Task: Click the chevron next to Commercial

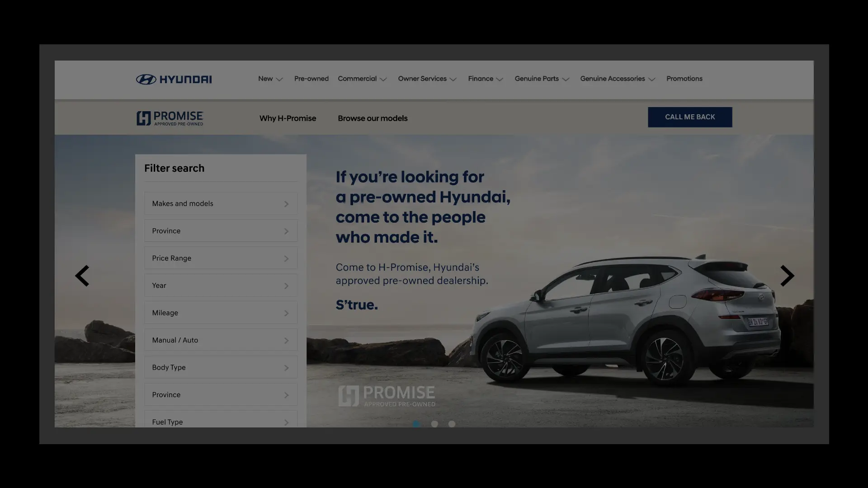Action: (x=383, y=79)
